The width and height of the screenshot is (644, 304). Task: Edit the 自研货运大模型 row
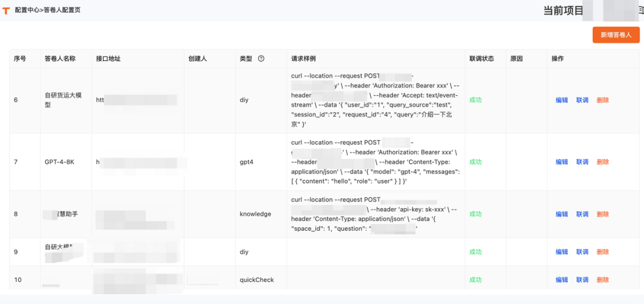[562, 100]
